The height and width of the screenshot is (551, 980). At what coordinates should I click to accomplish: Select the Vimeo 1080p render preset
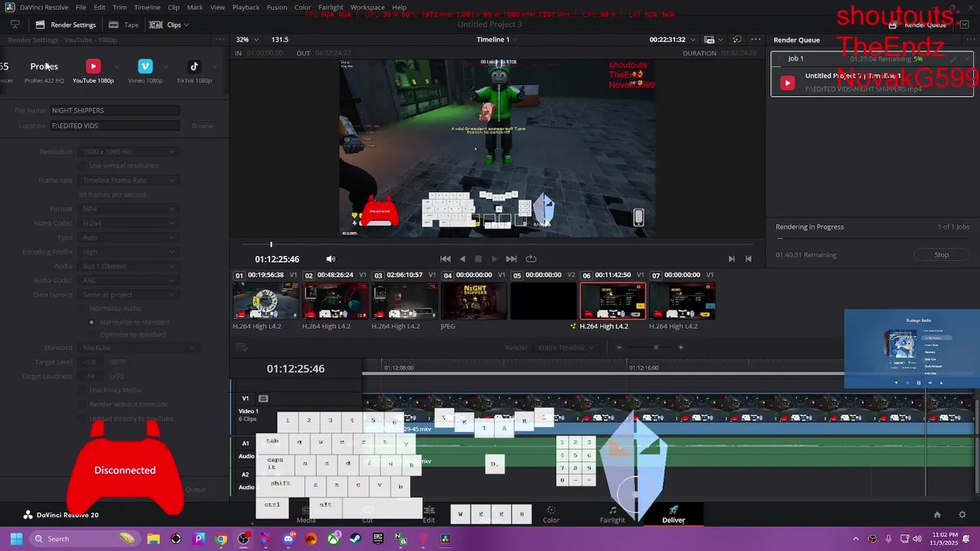click(x=145, y=71)
